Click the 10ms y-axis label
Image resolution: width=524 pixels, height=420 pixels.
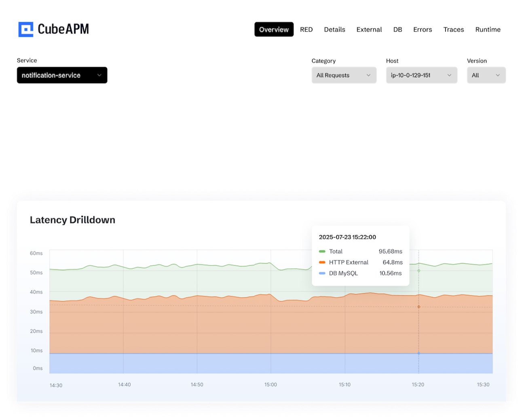36,351
